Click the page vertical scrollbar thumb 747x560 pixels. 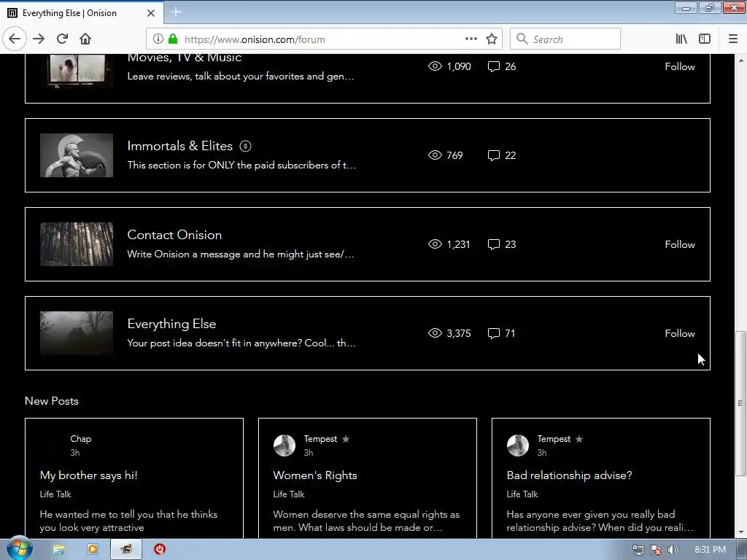740,402
